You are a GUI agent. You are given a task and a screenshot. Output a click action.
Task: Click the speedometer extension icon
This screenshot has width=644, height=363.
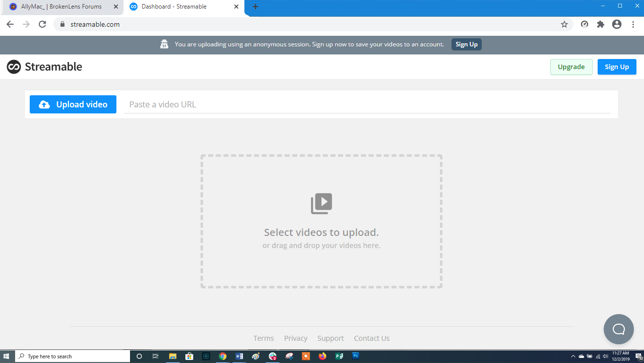click(585, 24)
